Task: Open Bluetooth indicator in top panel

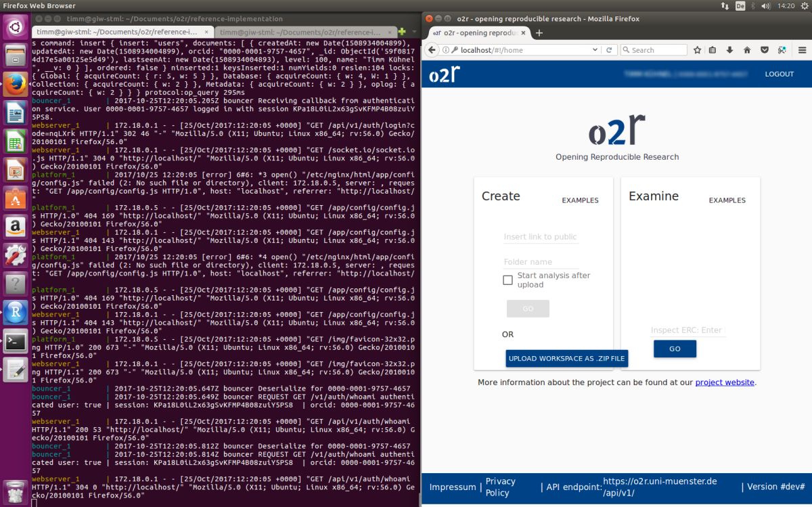Action: (752, 5)
